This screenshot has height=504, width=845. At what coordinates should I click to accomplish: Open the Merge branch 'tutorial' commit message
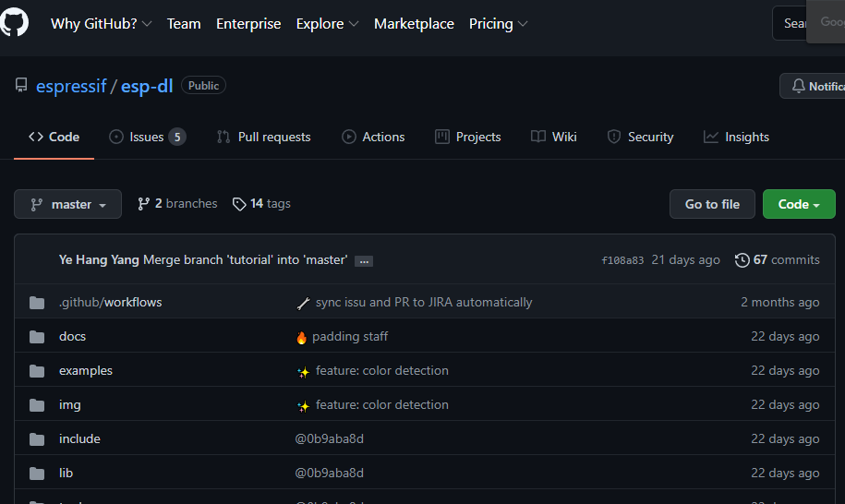click(x=246, y=260)
